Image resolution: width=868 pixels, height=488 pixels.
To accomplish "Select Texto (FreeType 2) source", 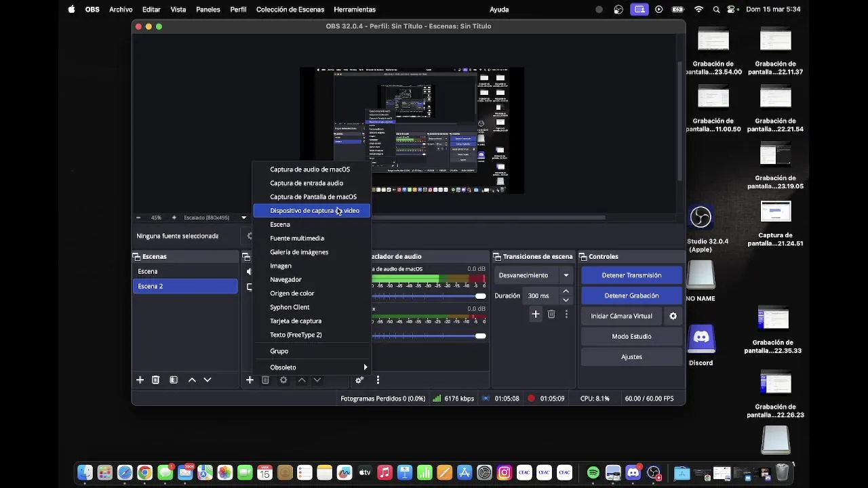I will (312, 335).
